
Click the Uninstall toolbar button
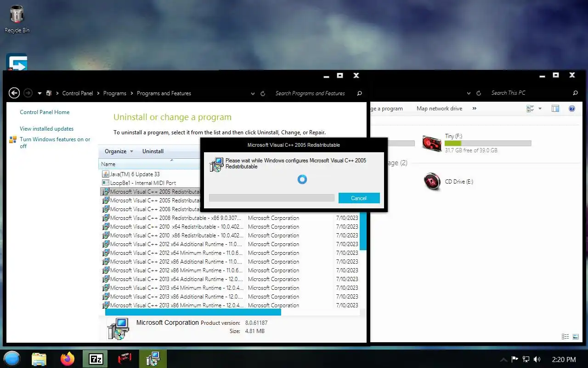tap(153, 151)
